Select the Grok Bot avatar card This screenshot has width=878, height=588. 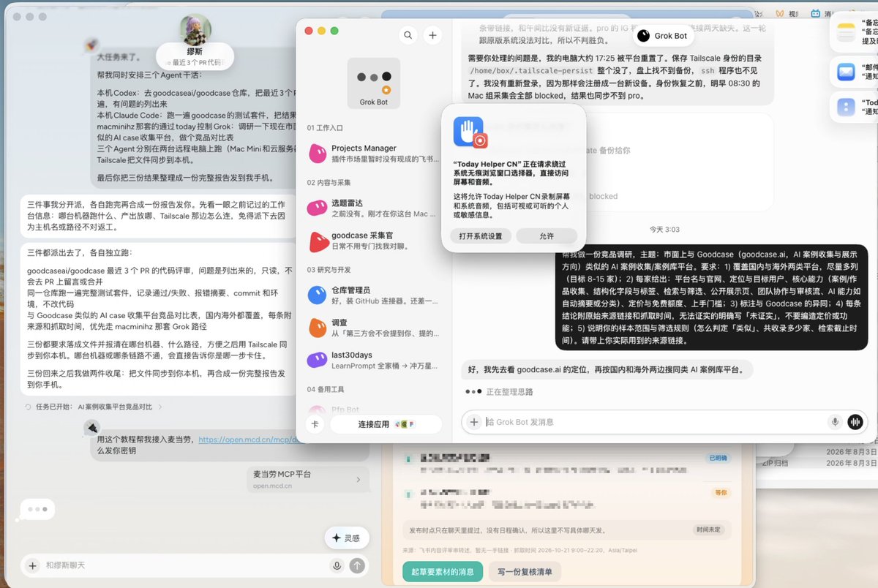(374, 84)
